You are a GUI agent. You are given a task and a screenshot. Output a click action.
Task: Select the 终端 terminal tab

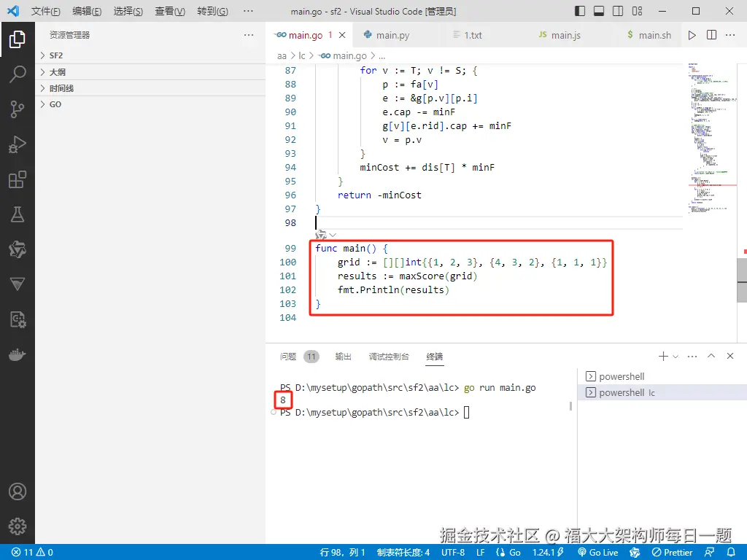pyautogui.click(x=435, y=356)
